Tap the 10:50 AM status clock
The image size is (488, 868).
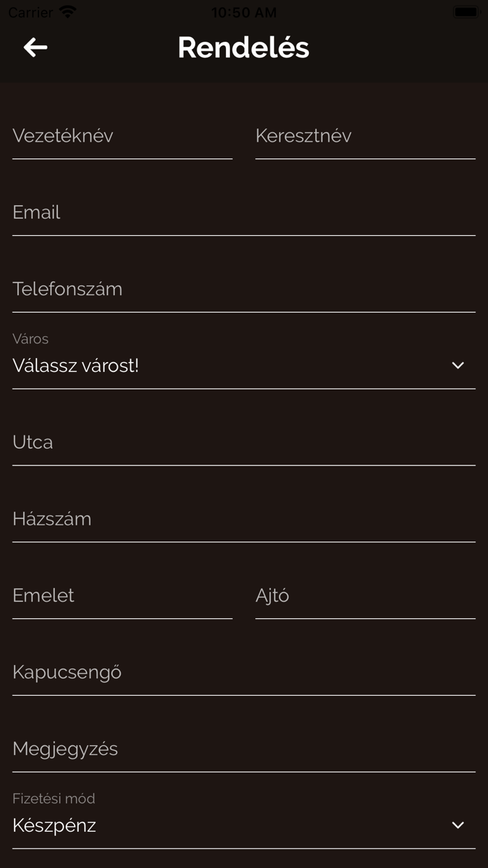(x=243, y=13)
